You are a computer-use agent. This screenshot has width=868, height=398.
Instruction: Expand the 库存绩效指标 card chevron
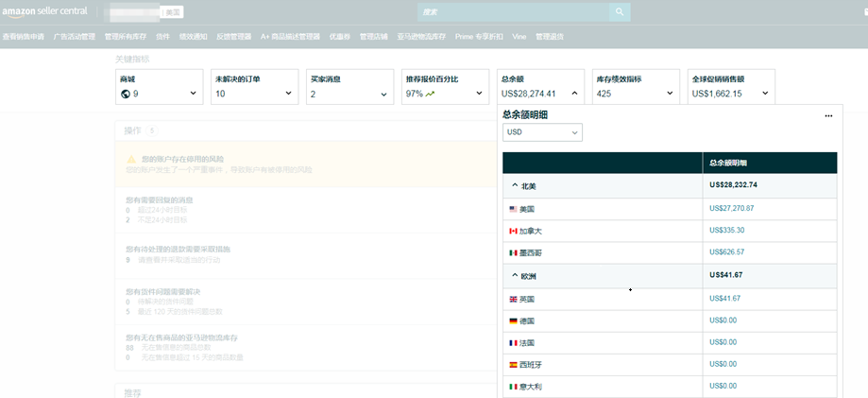click(x=670, y=94)
